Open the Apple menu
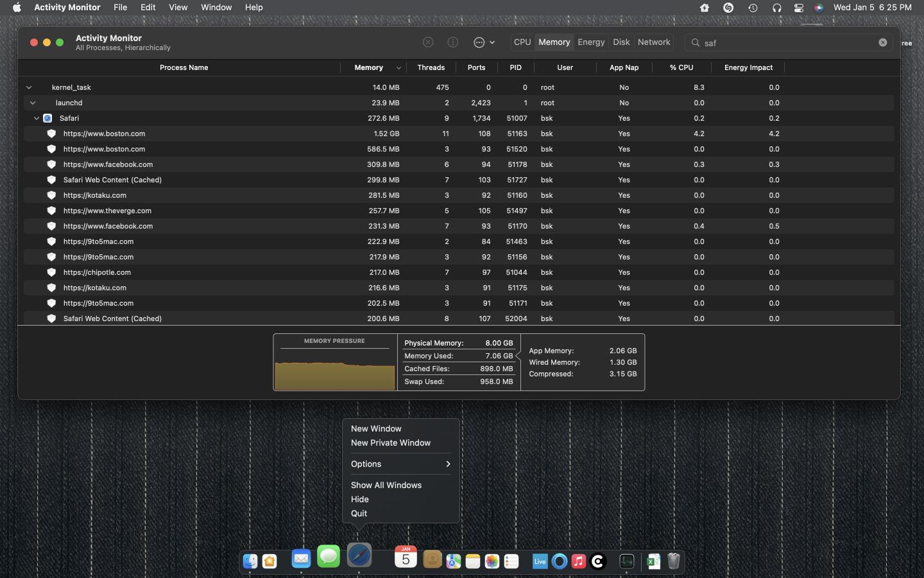The image size is (924, 578). (17, 8)
